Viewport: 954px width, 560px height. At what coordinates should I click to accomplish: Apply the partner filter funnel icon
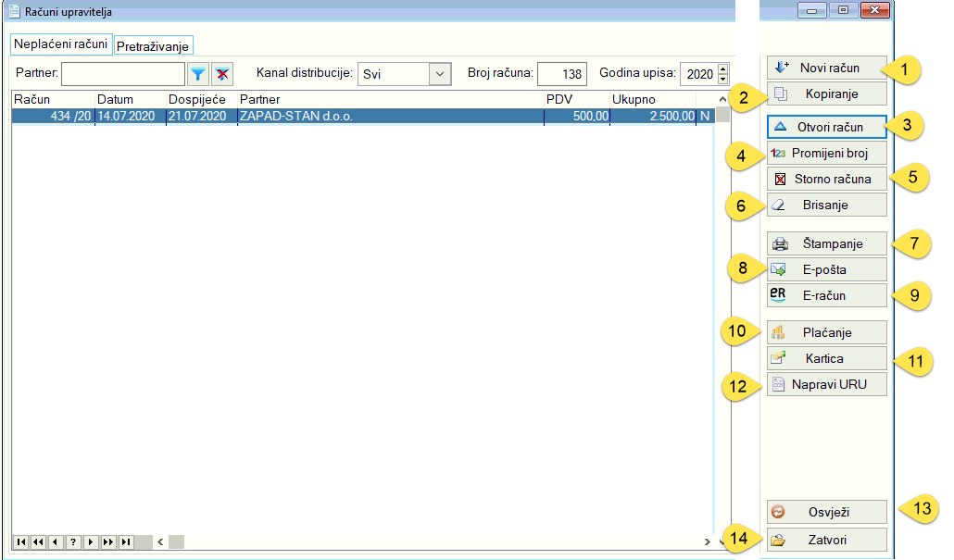[198, 74]
